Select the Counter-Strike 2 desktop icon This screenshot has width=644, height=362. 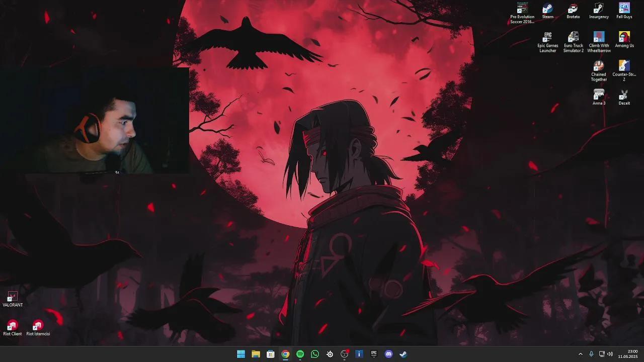(624, 71)
